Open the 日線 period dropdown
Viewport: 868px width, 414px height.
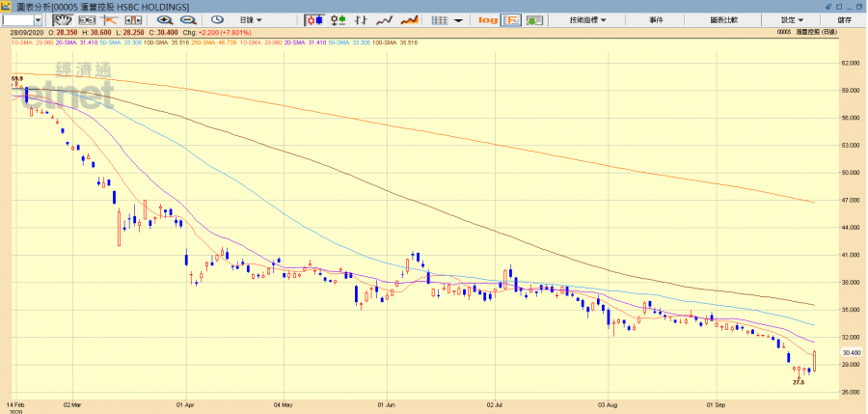point(252,19)
